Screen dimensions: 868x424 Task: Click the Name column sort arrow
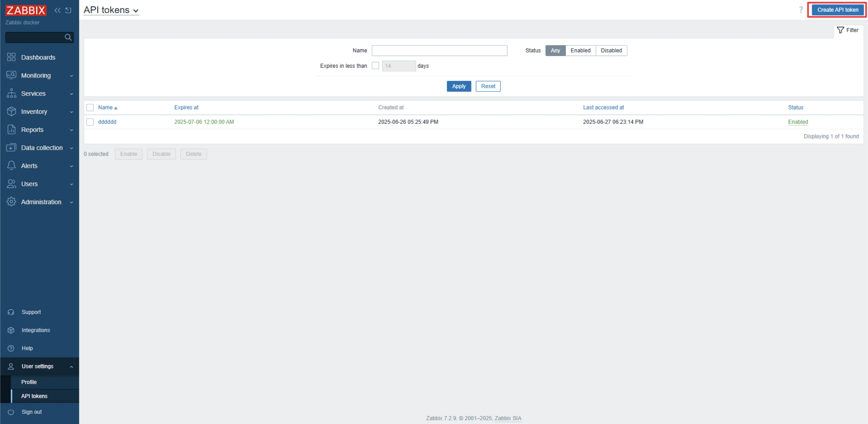pyautogui.click(x=116, y=108)
